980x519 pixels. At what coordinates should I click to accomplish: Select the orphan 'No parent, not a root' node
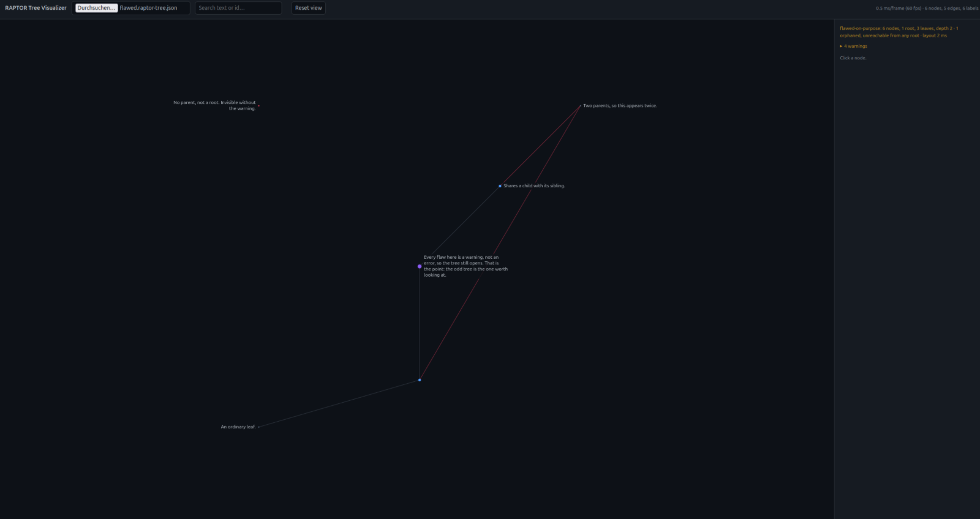pyautogui.click(x=258, y=106)
